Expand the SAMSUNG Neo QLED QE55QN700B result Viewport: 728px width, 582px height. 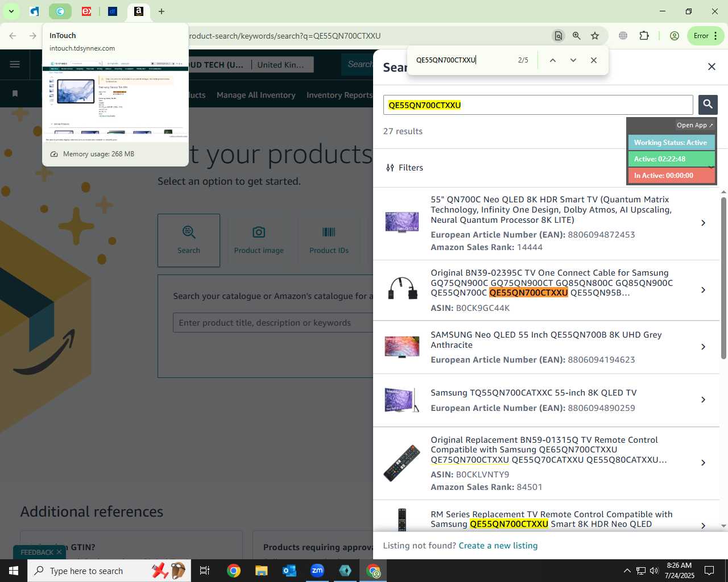[x=704, y=347]
